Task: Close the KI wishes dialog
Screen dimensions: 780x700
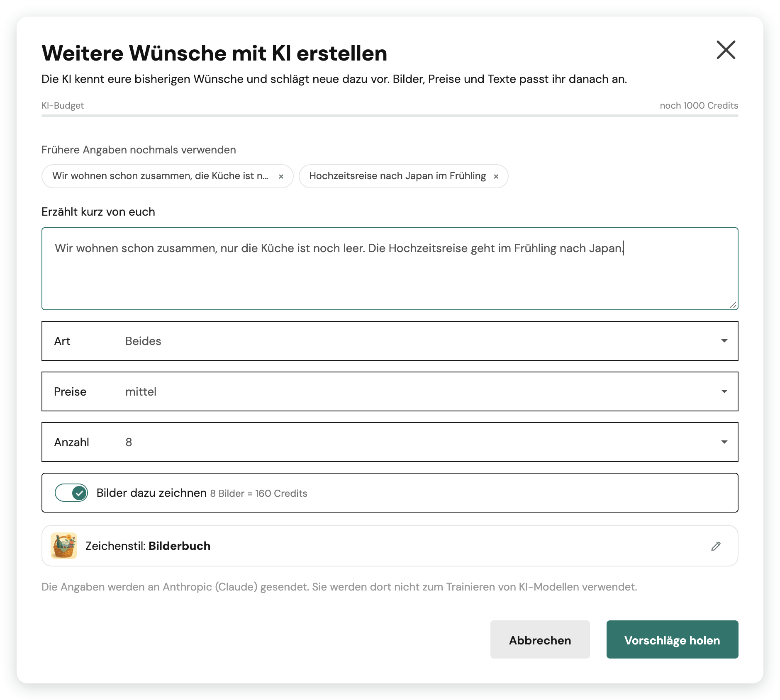Action: click(x=726, y=50)
